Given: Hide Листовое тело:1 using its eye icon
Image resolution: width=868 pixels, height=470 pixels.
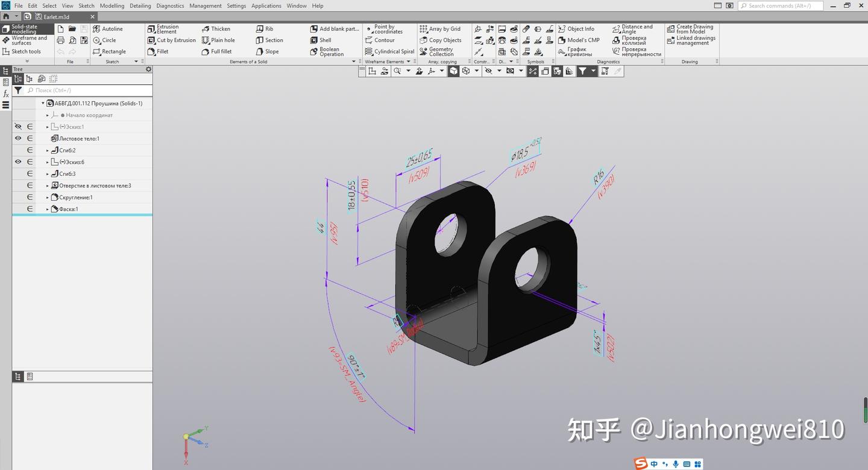Looking at the screenshot, I should pos(17,138).
